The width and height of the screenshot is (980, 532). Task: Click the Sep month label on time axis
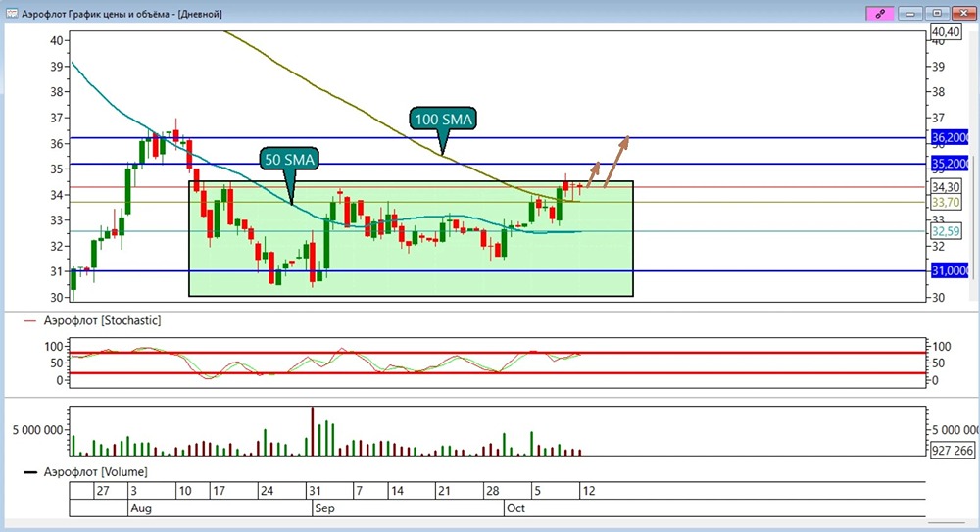click(x=324, y=508)
